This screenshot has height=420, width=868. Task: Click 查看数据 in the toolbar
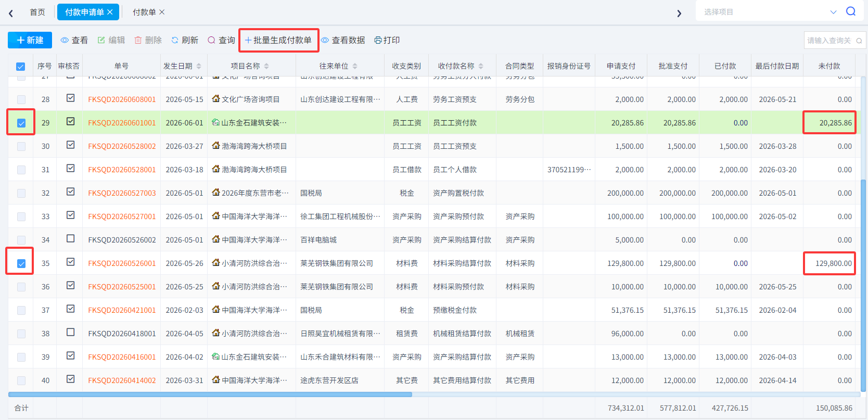click(343, 40)
